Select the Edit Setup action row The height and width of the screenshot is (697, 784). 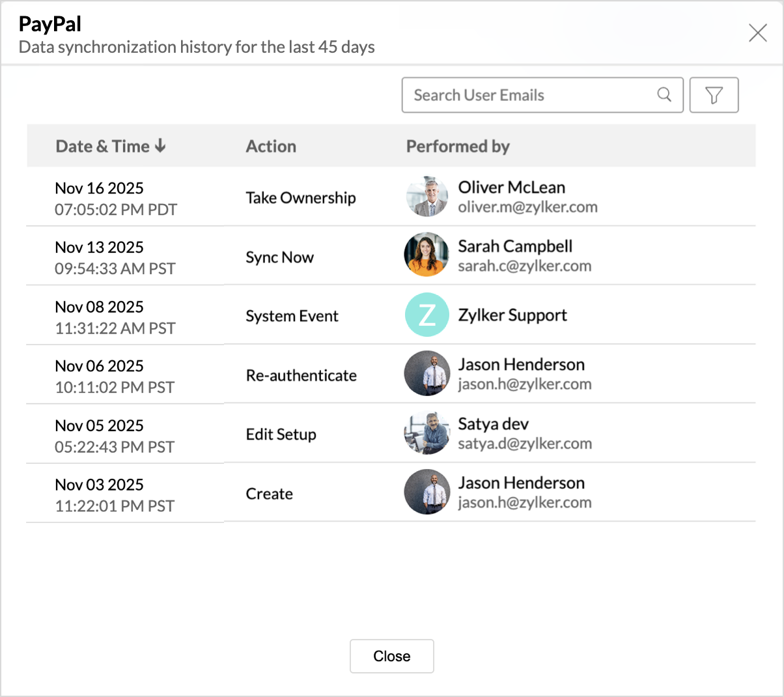(x=281, y=434)
